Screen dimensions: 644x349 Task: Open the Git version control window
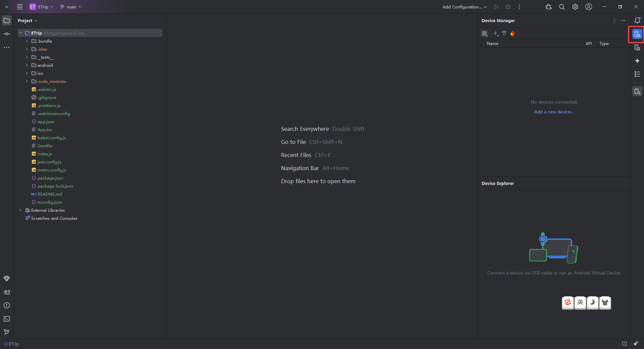click(x=7, y=332)
